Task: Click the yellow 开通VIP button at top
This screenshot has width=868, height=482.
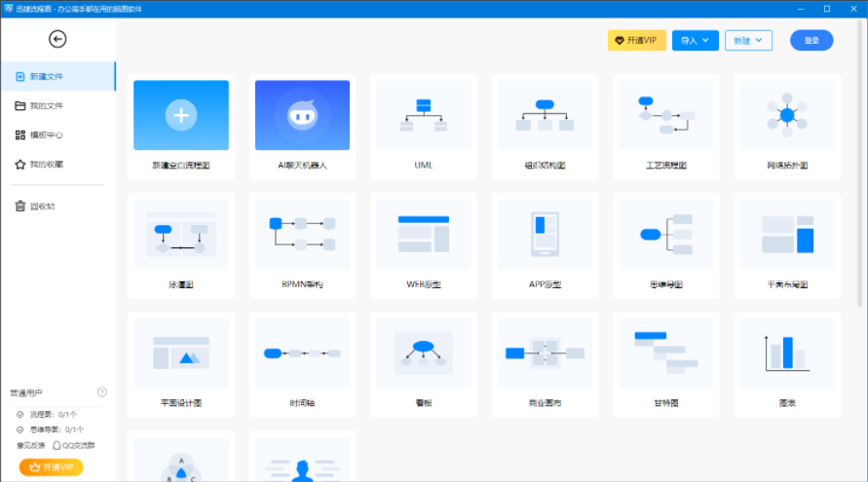Action: 636,41
